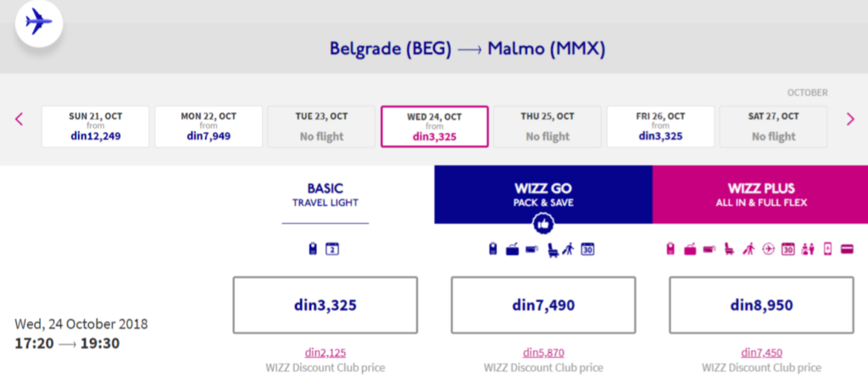Open din5,870 Discount Club price link

(543, 353)
